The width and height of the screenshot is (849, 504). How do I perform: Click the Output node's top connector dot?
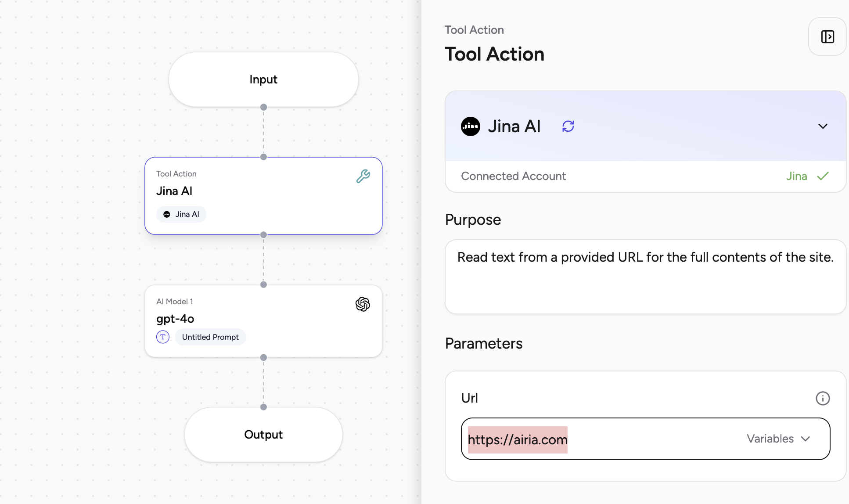(x=263, y=407)
